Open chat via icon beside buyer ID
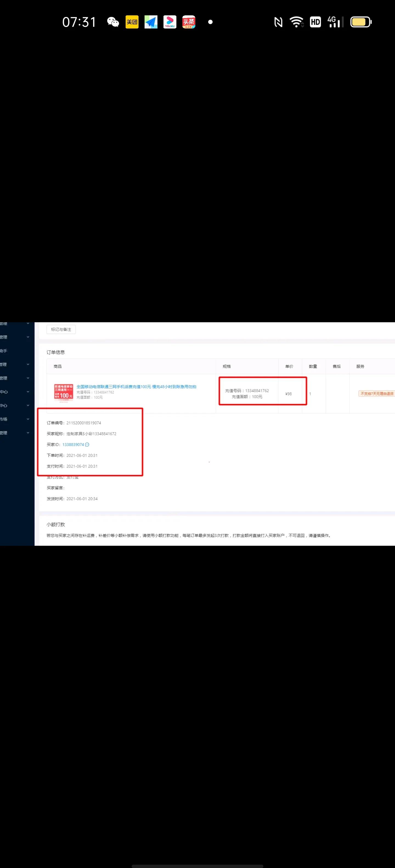 coord(87,444)
